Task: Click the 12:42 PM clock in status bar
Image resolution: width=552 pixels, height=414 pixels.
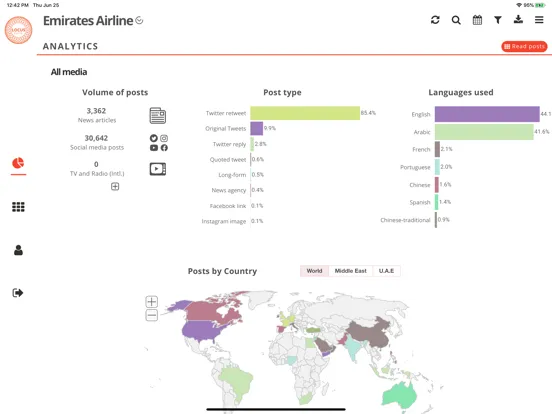Action: (x=18, y=5)
